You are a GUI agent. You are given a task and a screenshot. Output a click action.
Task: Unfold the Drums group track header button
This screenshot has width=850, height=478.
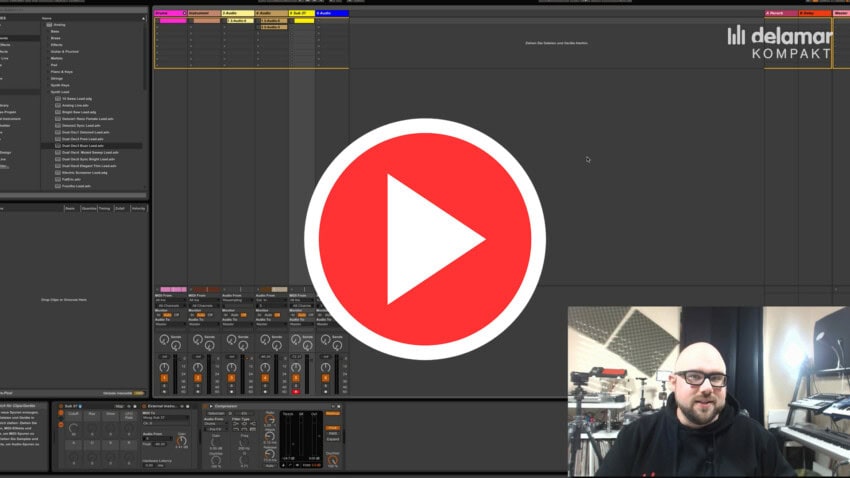coord(184,13)
